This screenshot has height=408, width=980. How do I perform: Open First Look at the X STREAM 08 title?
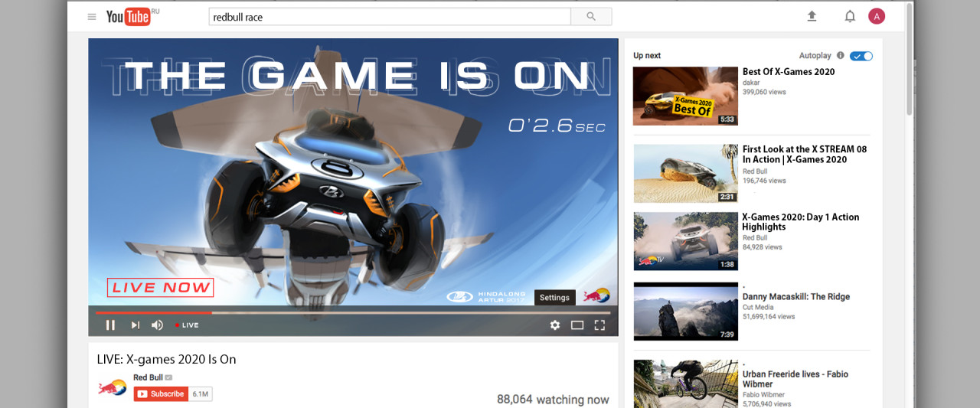805,155
